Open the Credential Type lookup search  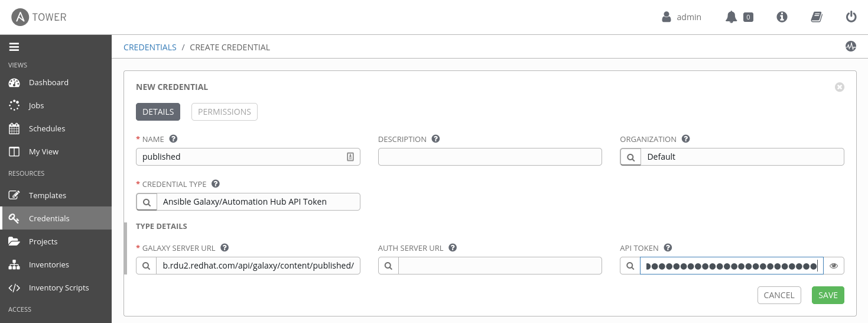pyautogui.click(x=147, y=202)
